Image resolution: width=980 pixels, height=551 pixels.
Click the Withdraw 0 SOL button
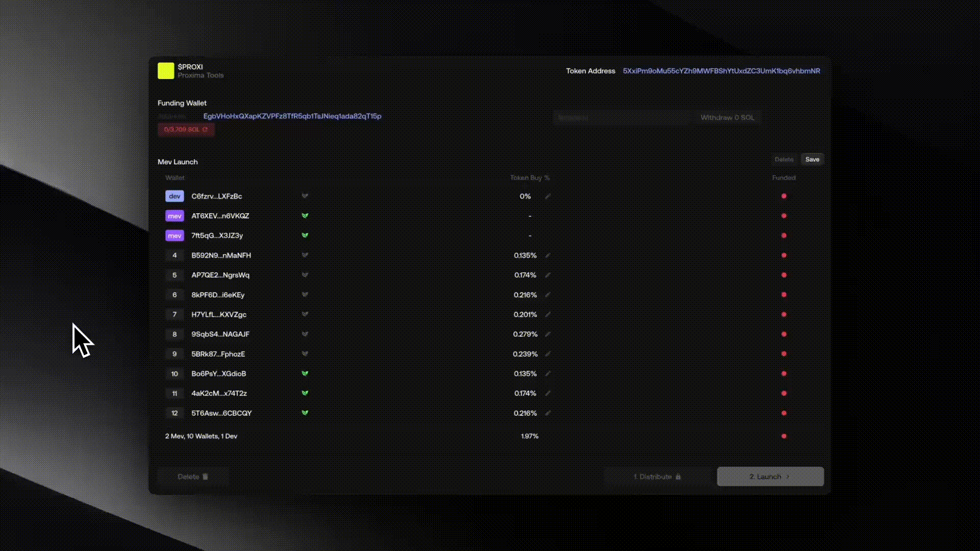click(727, 117)
